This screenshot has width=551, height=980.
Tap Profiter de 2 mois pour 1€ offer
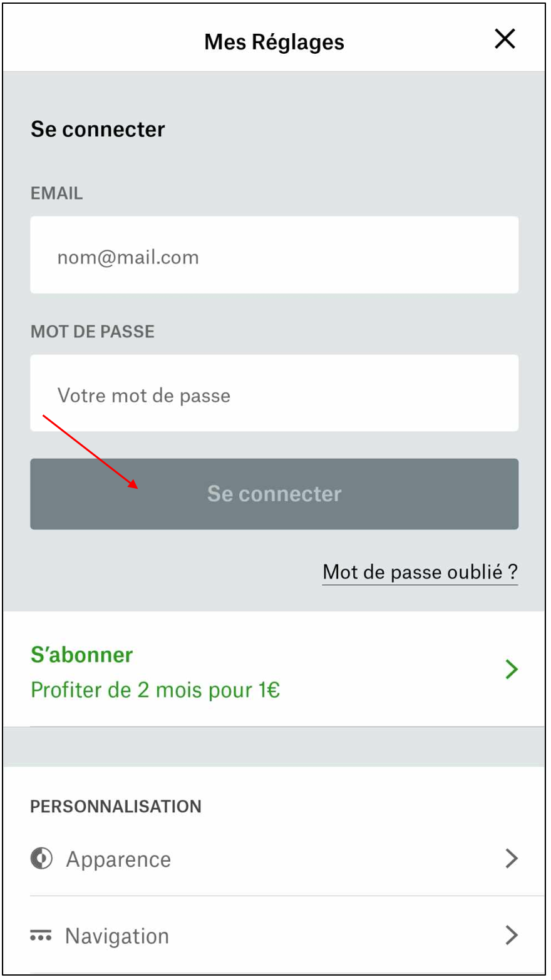click(x=155, y=690)
